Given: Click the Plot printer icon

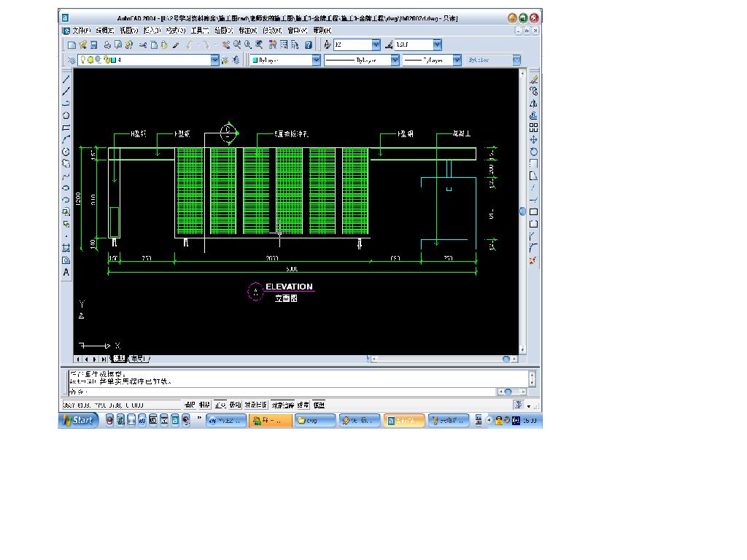Looking at the screenshot, I should click(107, 44).
